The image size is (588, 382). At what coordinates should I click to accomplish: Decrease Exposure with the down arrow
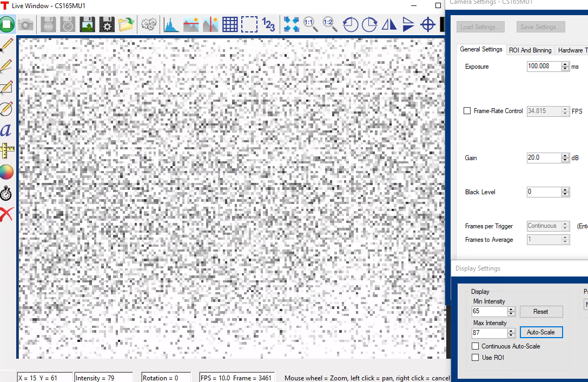click(565, 69)
